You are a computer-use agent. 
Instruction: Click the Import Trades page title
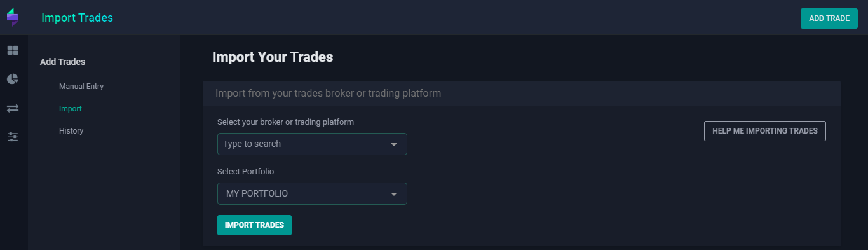pyautogui.click(x=77, y=18)
